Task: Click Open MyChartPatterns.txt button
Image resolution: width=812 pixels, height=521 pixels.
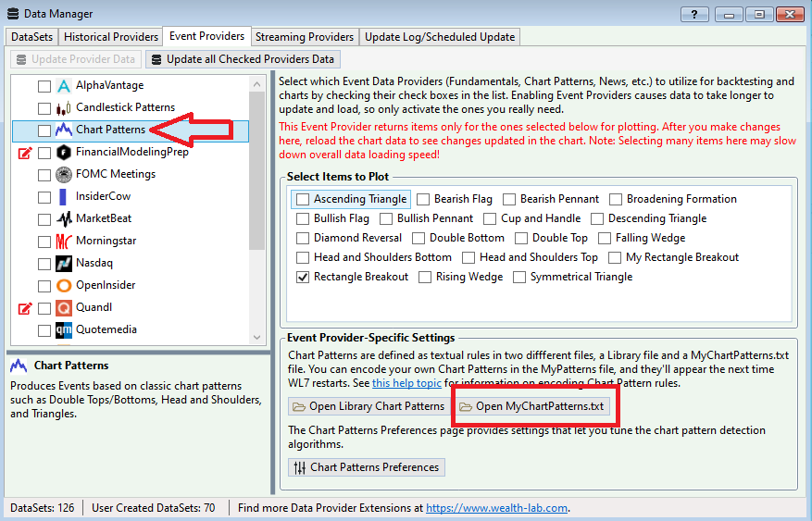Action: tap(532, 406)
